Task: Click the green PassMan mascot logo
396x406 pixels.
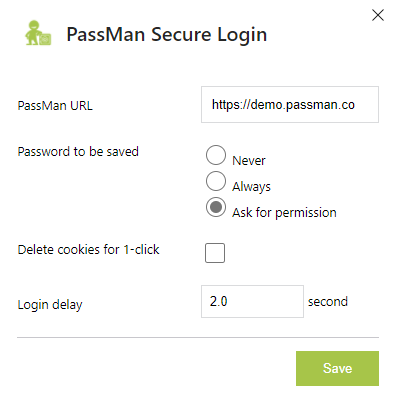Action: tap(38, 33)
